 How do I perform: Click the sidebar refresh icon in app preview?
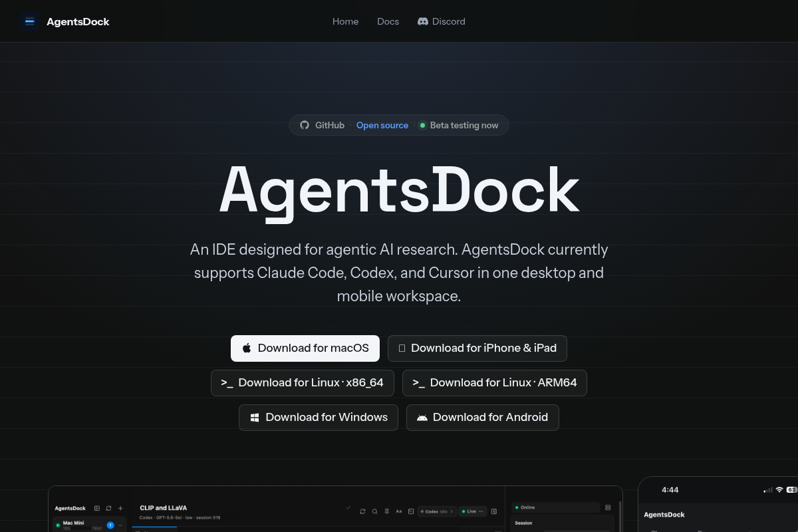pos(108,508)
